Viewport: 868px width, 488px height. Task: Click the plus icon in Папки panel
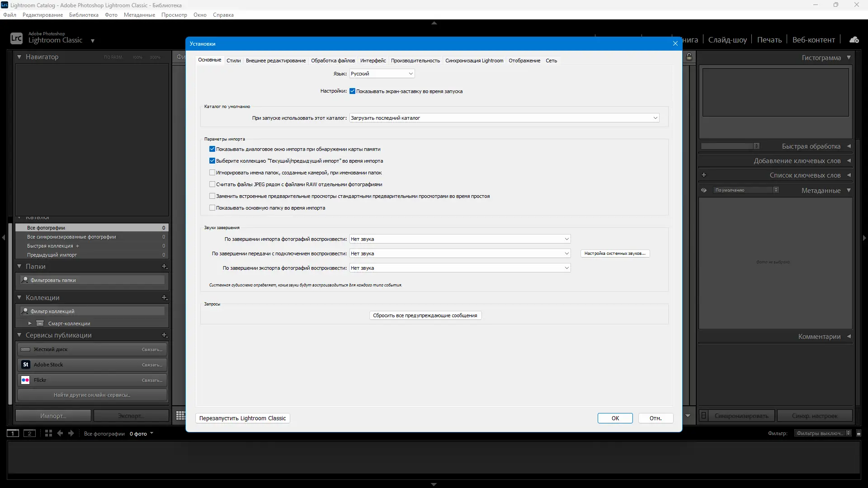(165, 267)
